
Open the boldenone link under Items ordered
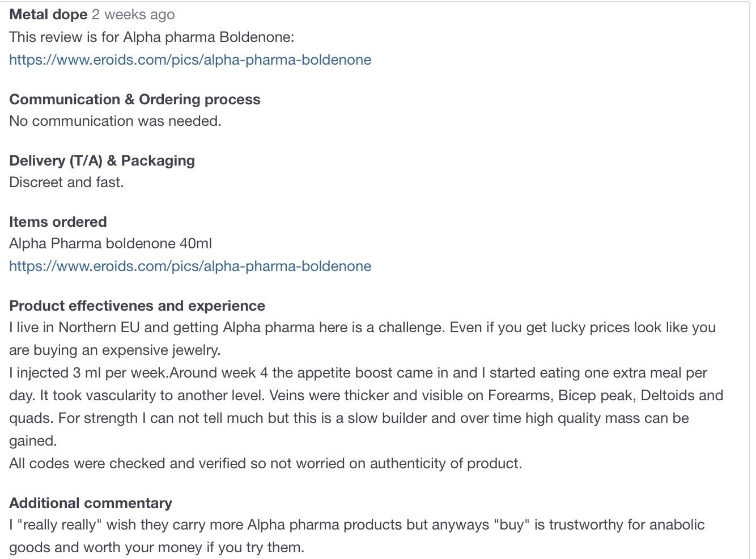point(190,266)
